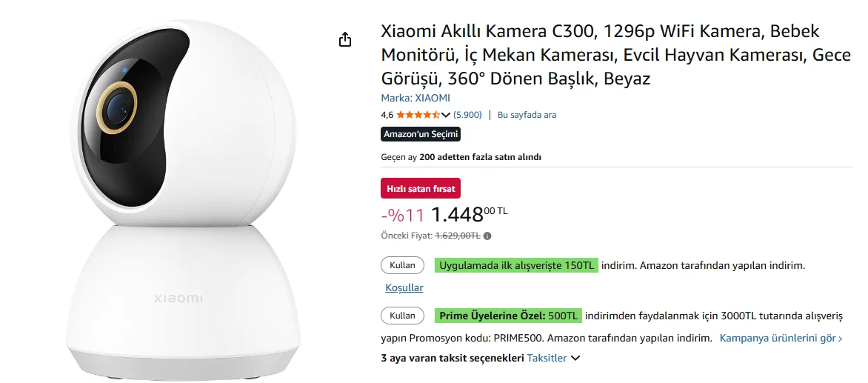Apply the 150TL first-purchase coupon with Kullan
This screenshot has height=383, width=868.
[x=403, y=265]
